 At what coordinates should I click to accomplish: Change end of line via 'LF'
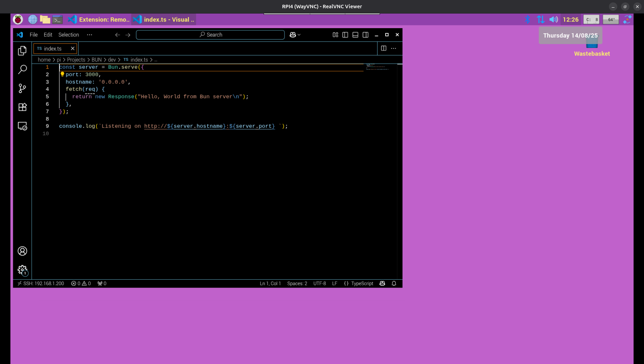pyautogui.click(x=335, y=283)
